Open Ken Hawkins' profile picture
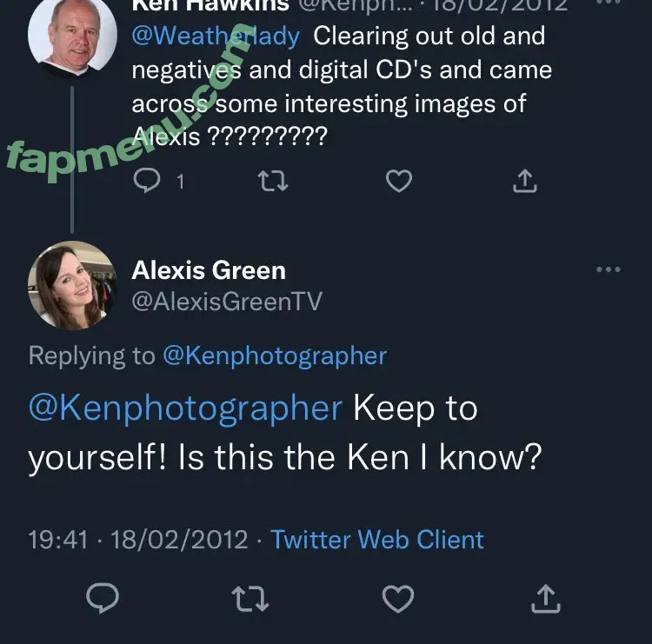 [72, 33]
